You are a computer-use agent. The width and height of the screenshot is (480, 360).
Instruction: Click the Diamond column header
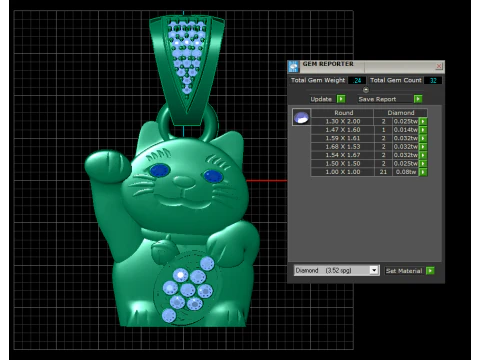pyautogui.click(x=401, y=113)
